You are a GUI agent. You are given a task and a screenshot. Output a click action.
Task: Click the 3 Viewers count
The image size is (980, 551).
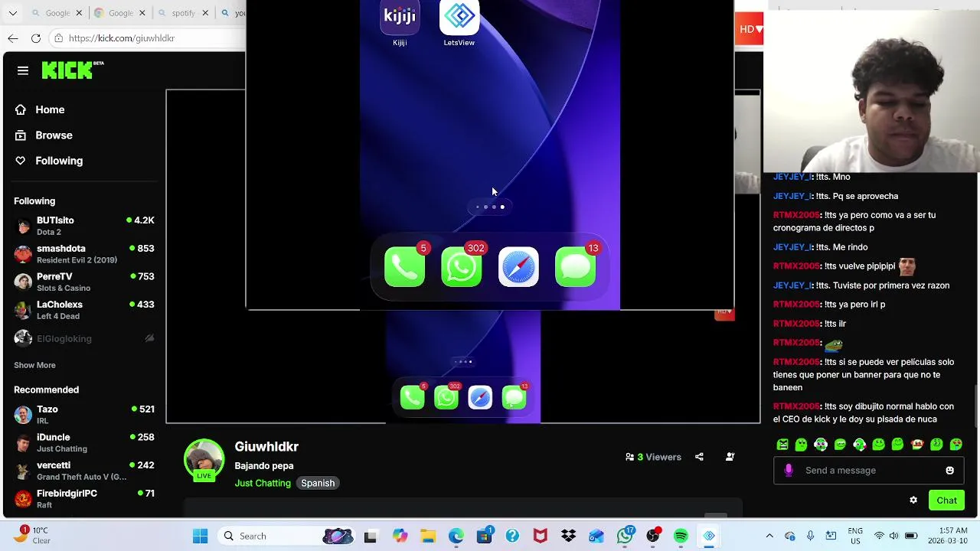tap(653, 457)
